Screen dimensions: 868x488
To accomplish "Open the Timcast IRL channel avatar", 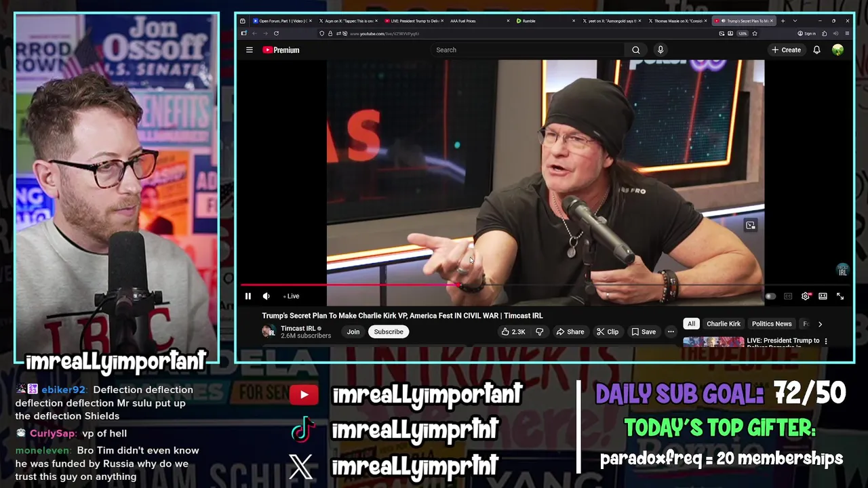I will point(269,331).
